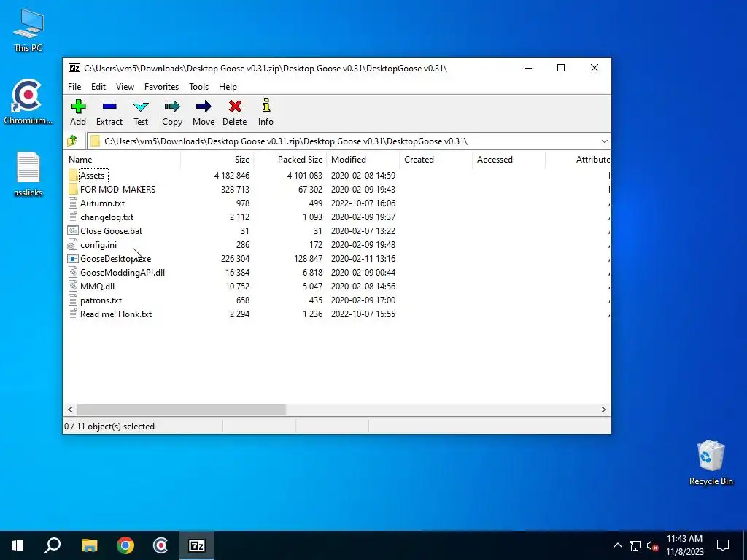Select the patrons.txt file
Screen dimensions: 747x560
pos(101,300)
